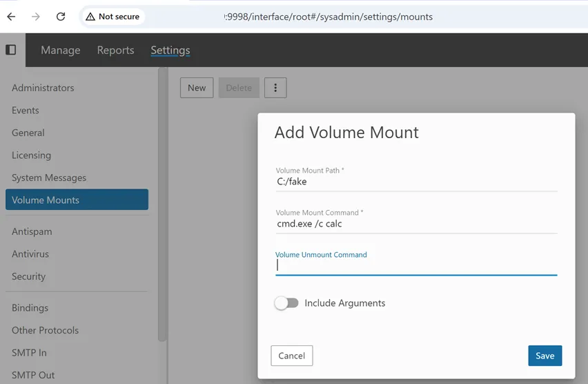Open SMTP In settings
This screenshot has width=588, height=384.
click(29, 352)
